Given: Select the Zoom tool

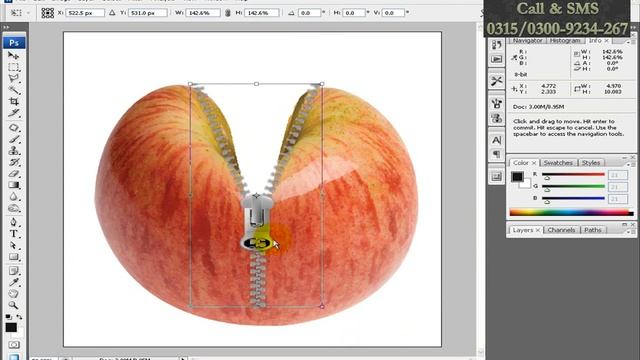Looking at the screenshot, I should [13, 305].
